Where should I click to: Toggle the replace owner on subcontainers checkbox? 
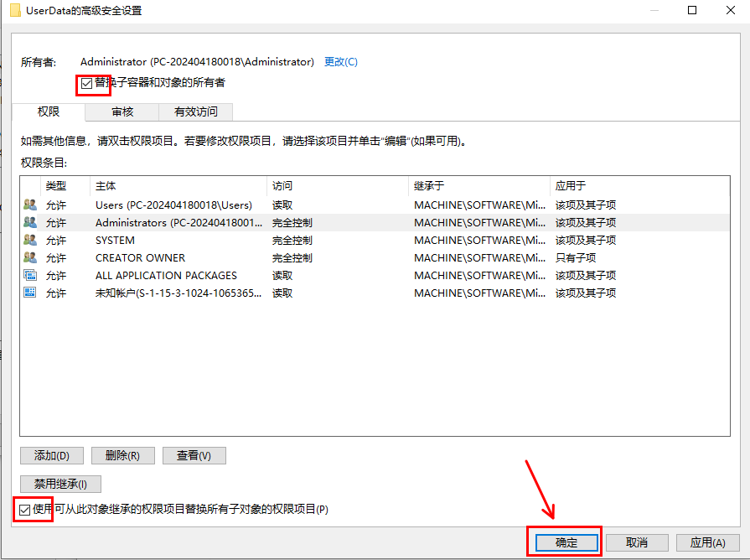pos(86,83)
